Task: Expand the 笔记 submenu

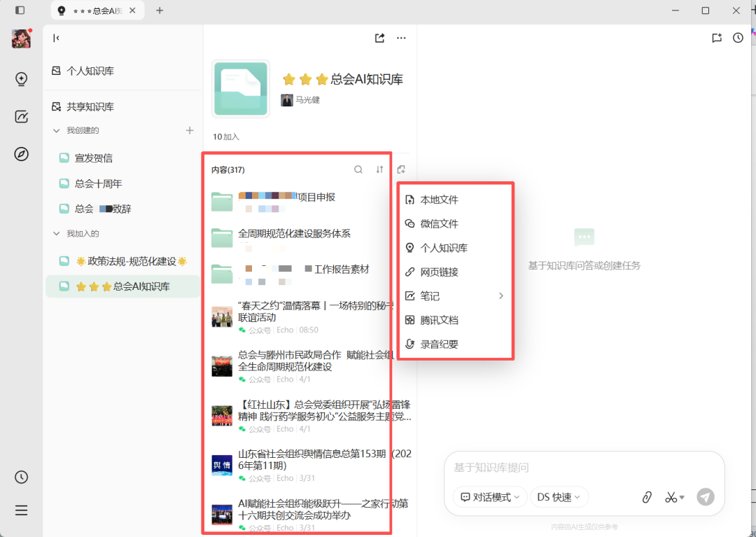Action: (x=455, y=296)
